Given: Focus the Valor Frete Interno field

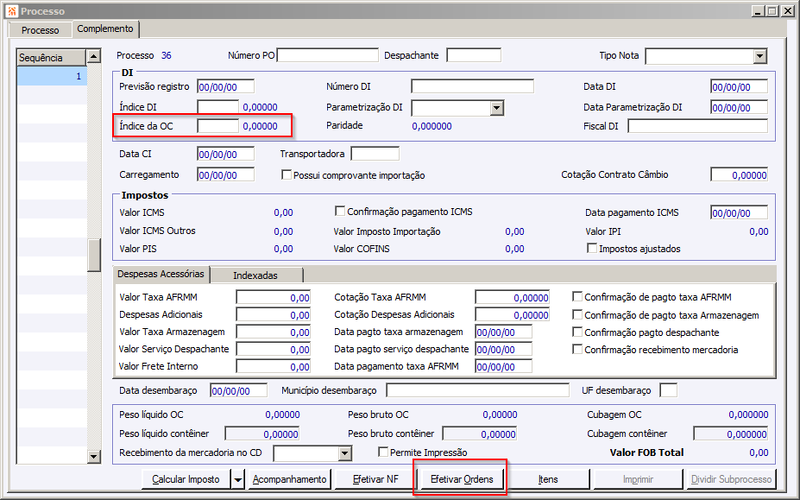Looking at the screenshot, I should click(x=273, y=366).
